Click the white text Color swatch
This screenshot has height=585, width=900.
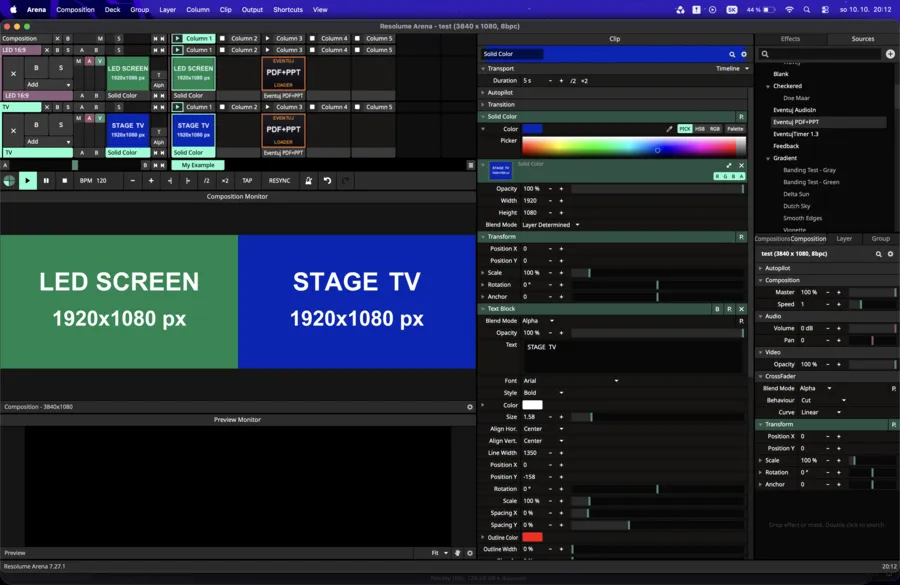coord(532,405)
